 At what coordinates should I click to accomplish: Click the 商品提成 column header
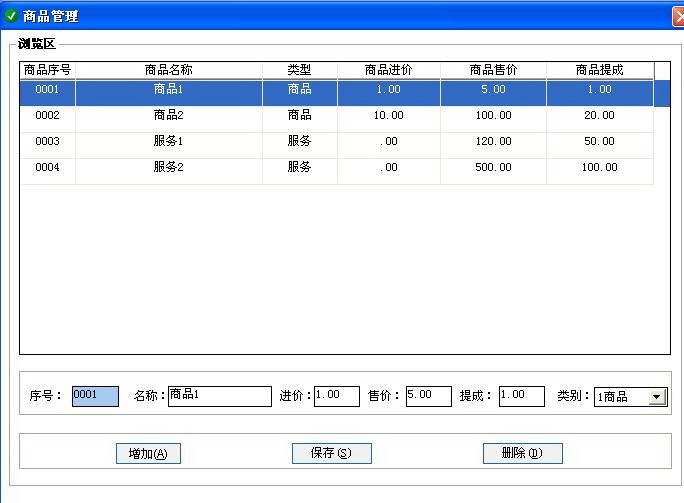[x=600, y=70]
